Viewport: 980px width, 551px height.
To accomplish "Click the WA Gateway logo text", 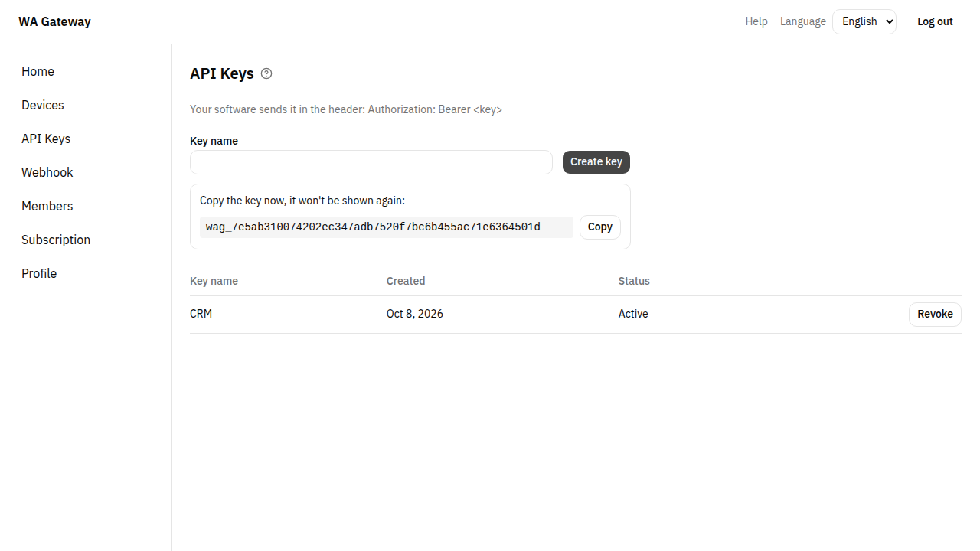I will coord(54,21).
